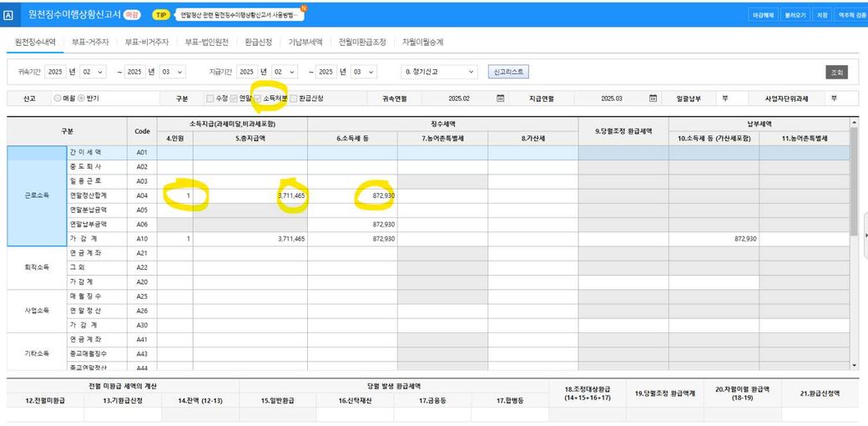Open the 귀속기간 start month dropdown
This screenshot has width=868, height=426.
(x=93, y=72)
